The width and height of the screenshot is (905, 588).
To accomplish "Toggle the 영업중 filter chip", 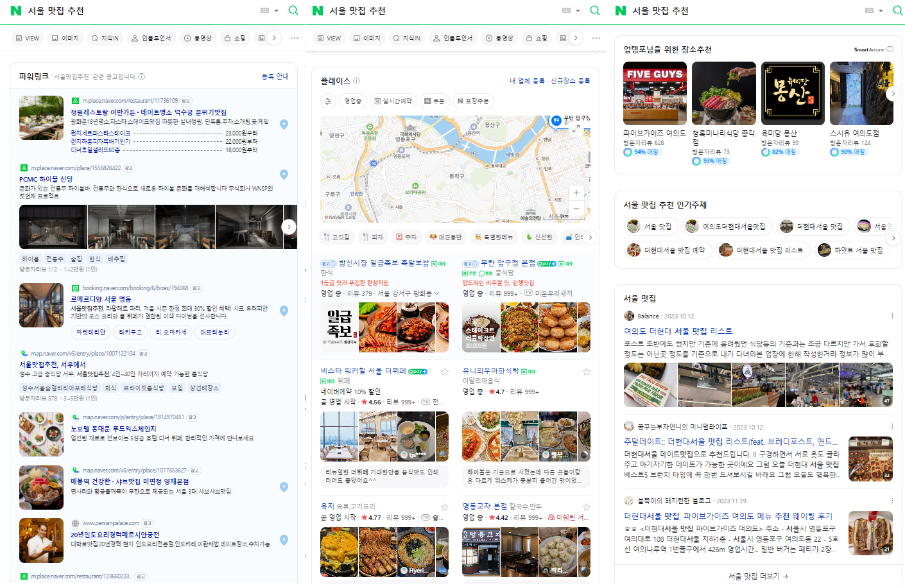I will 352,101.
